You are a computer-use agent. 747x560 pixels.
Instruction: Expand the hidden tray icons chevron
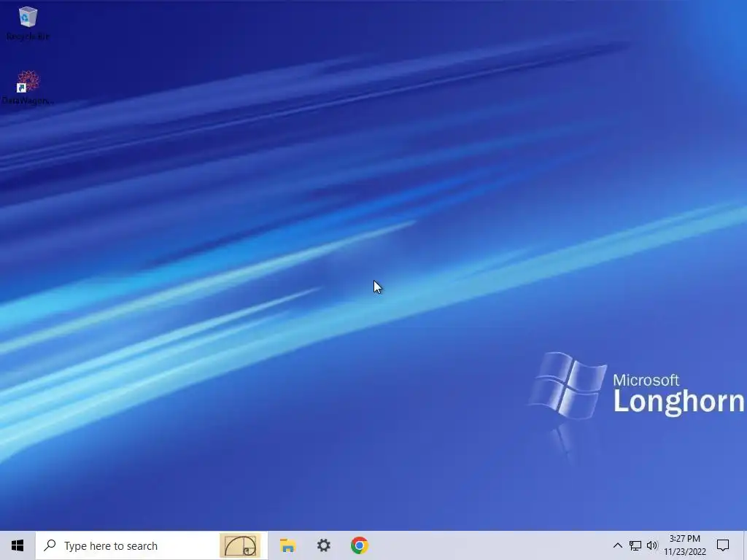(617, 545)
